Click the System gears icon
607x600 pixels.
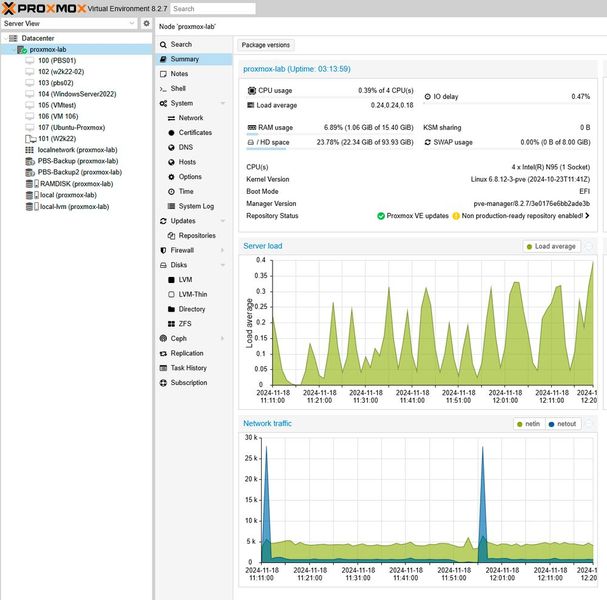tap(163, 103)
